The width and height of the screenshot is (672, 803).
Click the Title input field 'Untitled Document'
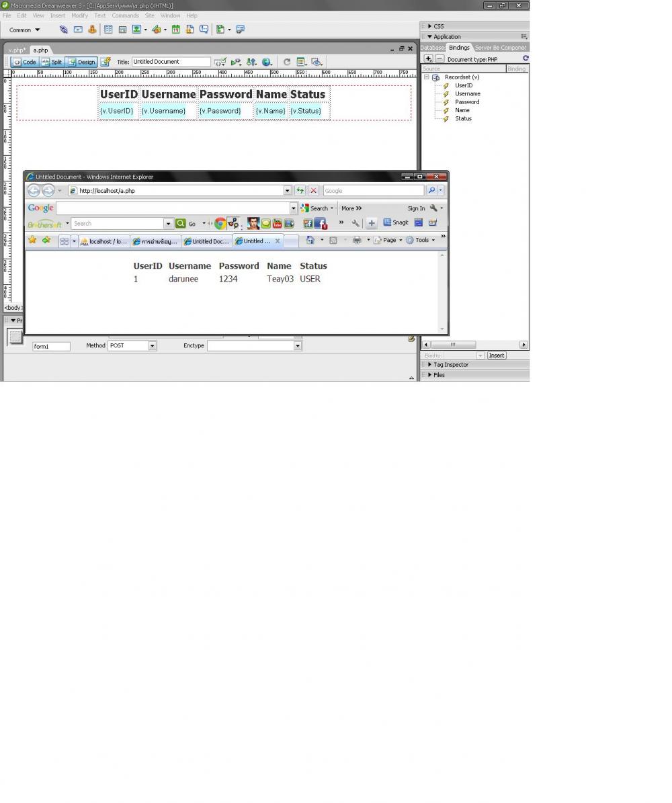pyautogui.click(x=171, y=62)
